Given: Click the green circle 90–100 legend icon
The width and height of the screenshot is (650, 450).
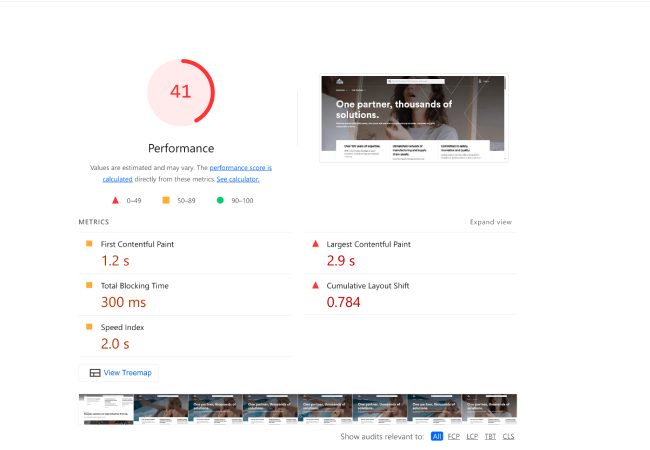Looking at the screenshot, I should click(220, 200).
